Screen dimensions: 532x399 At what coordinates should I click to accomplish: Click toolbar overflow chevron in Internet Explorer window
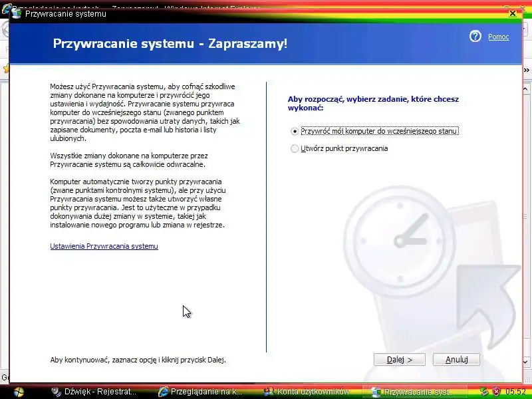[x=527, y=70]
